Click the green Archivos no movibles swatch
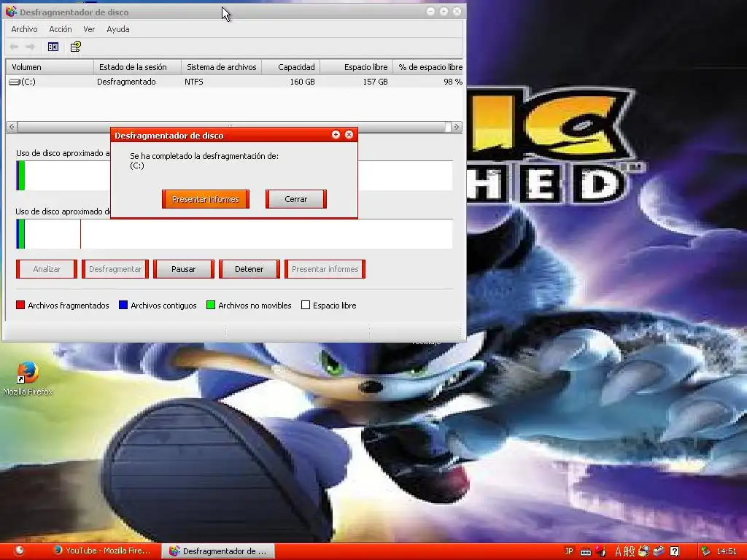Screen dimensions: 747x560 [211, 306]
